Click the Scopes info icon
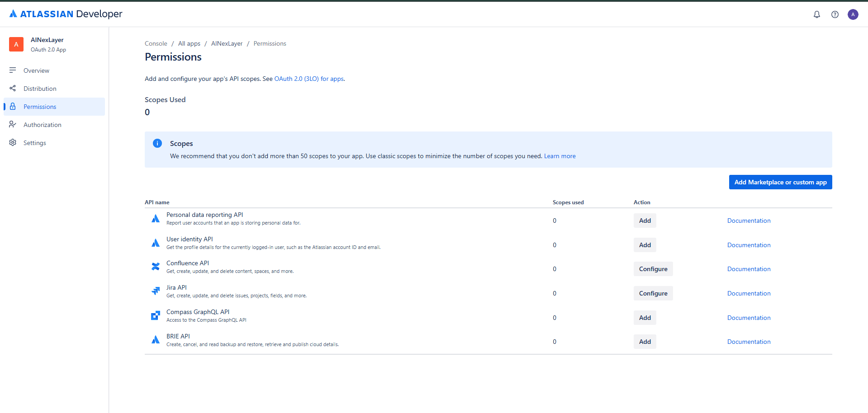Image resolution: width=868 pixels, height=413 pixels. click(x=157, y=143)
